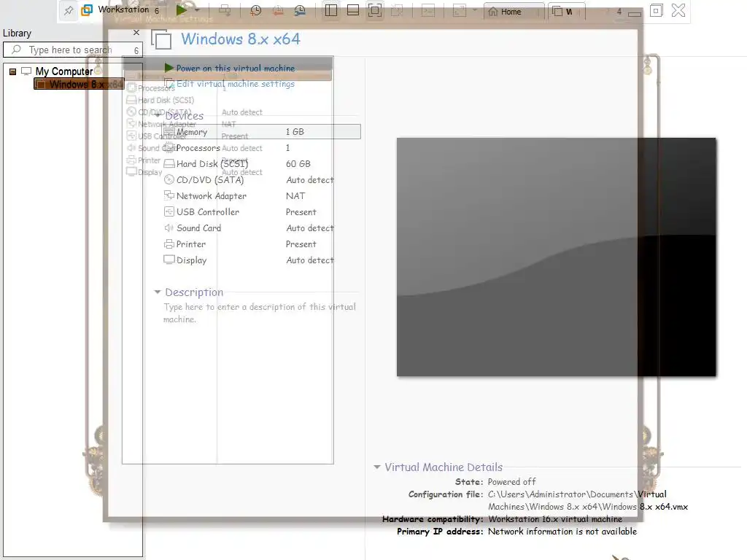The width and height of the screenshot is (747, 560).
Task: Click the console view toolbar icon
Action: [x=428, y=10]
